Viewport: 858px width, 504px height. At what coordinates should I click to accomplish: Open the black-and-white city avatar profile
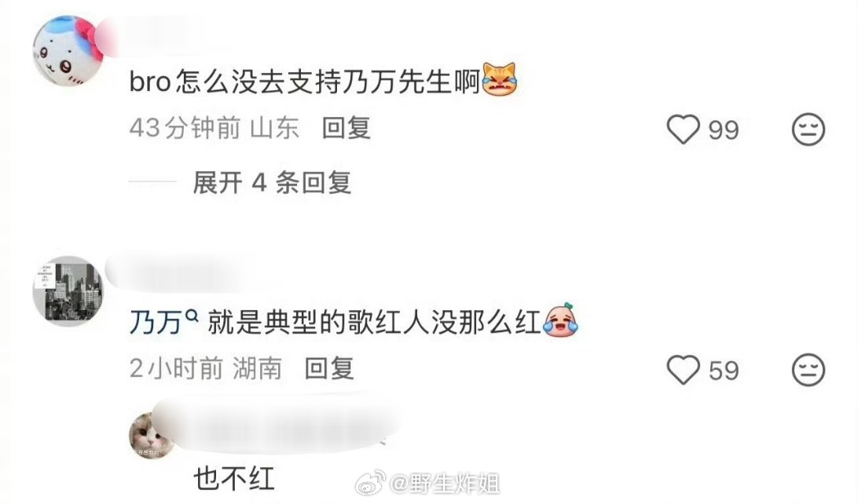tap(68, 291)
